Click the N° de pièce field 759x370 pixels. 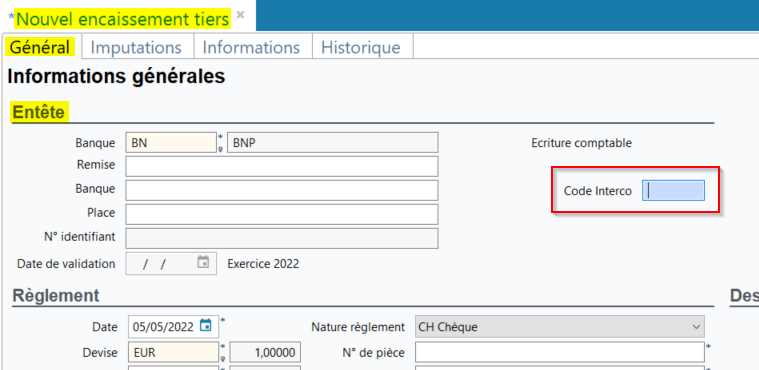pyautogui.click(x=560, y=352)
